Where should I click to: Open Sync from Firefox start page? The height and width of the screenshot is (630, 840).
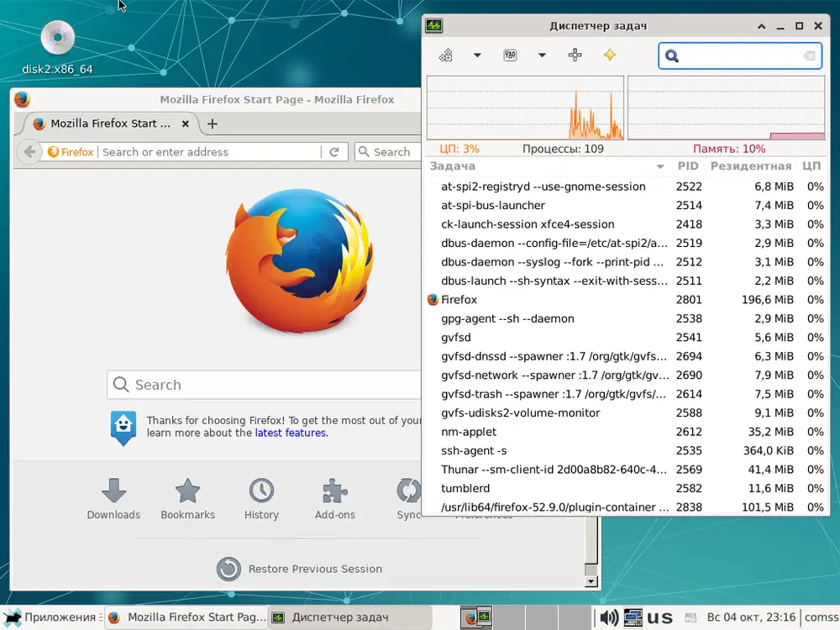tap(409, 499)
